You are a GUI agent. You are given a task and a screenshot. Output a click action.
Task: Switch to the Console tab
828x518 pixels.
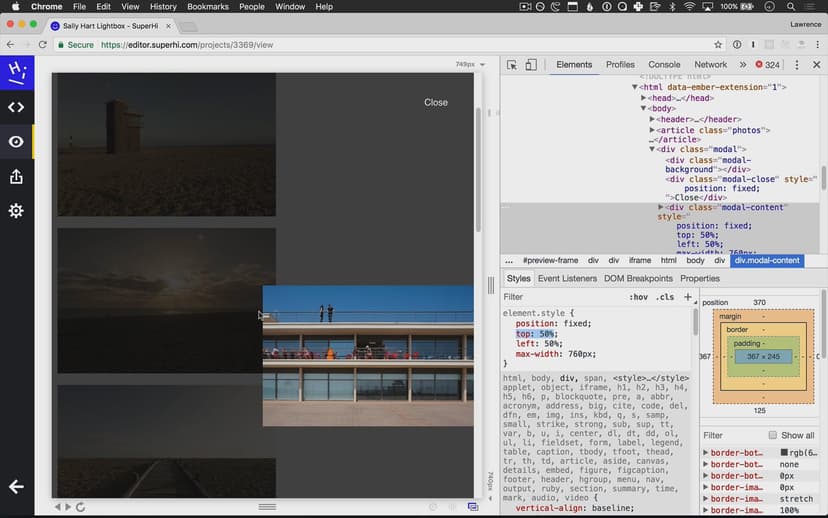click(x=664, y=65)
